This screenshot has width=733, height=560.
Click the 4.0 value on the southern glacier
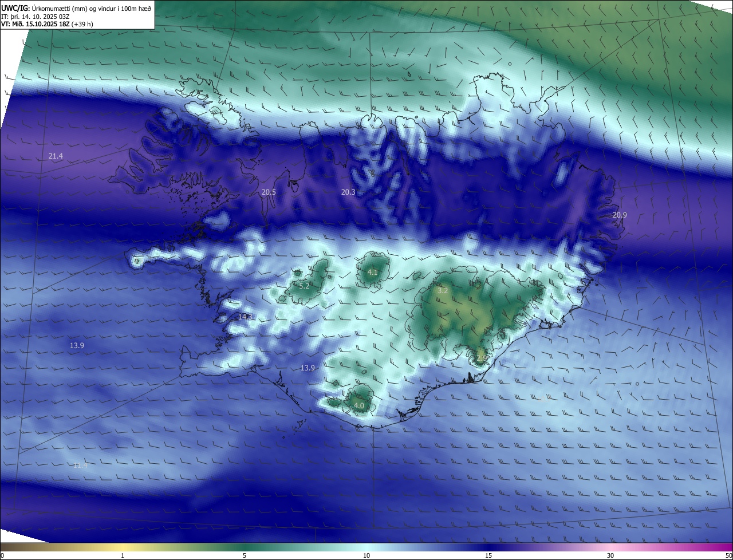point(359,406)
